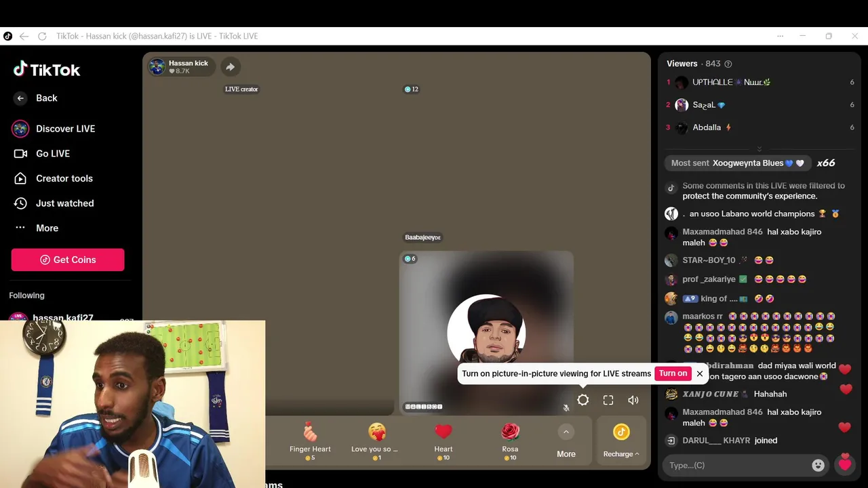Click the guest's 6 coin counter

[410, 259]
